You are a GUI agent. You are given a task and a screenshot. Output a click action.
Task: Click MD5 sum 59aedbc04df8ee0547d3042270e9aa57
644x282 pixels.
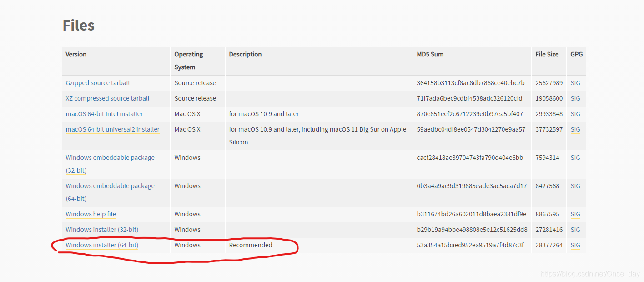[471, 129]
